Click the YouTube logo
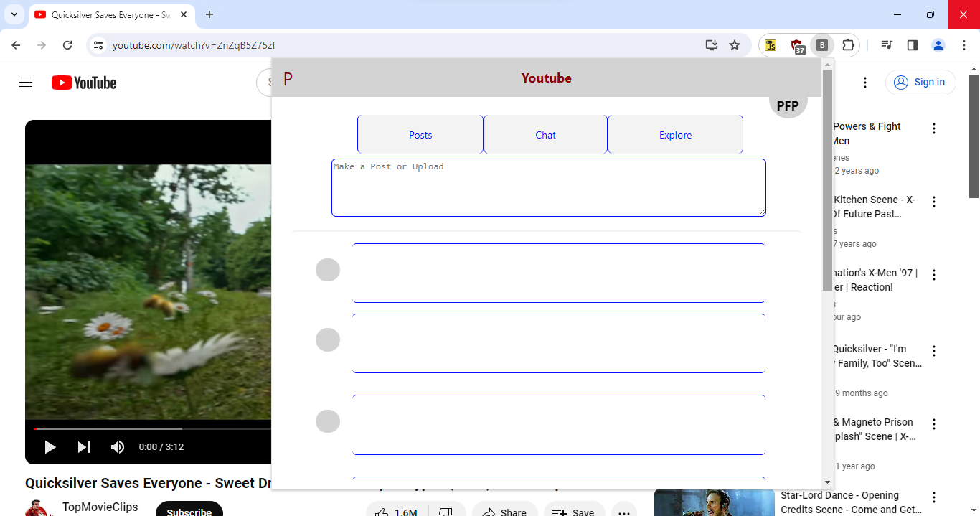980x516 pixels. pyautogui.click(x=84, y=83)
